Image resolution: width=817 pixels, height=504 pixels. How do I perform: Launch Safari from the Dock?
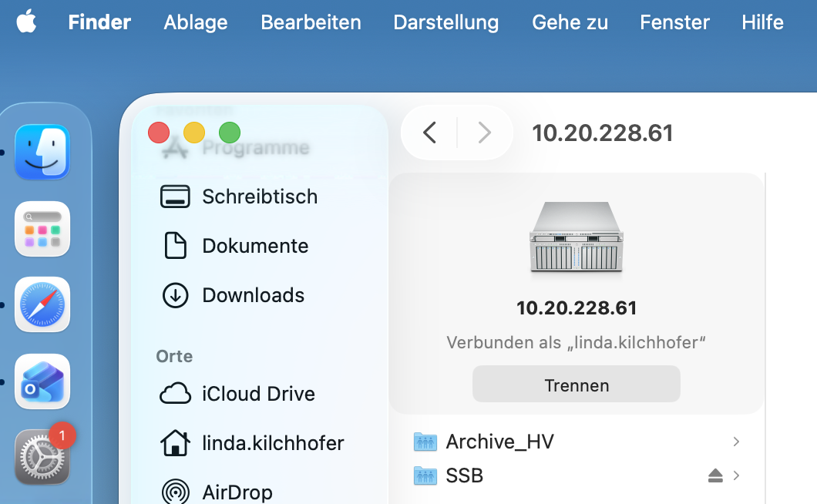pos(42,304)
